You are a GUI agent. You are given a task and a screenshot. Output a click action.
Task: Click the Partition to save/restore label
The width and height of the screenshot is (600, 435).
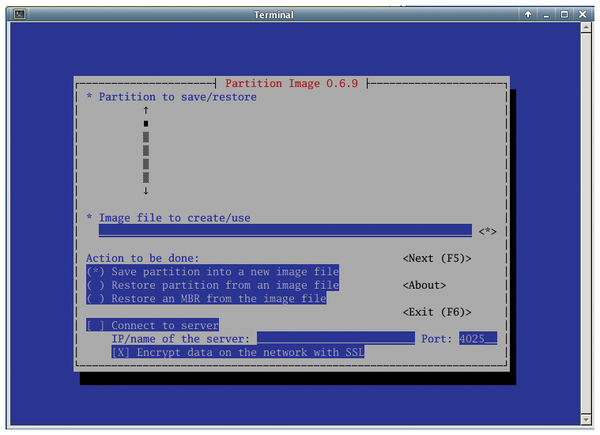pyautogui.click(x=178, y=97)
